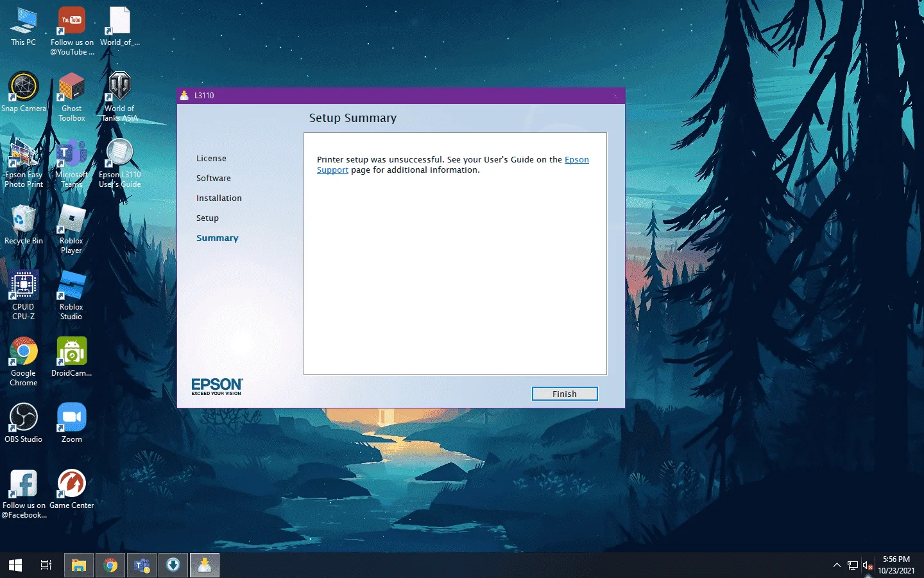924x578 pixels.
Task: Open Task View in taskbar
Action: click(x=46, y=565)
